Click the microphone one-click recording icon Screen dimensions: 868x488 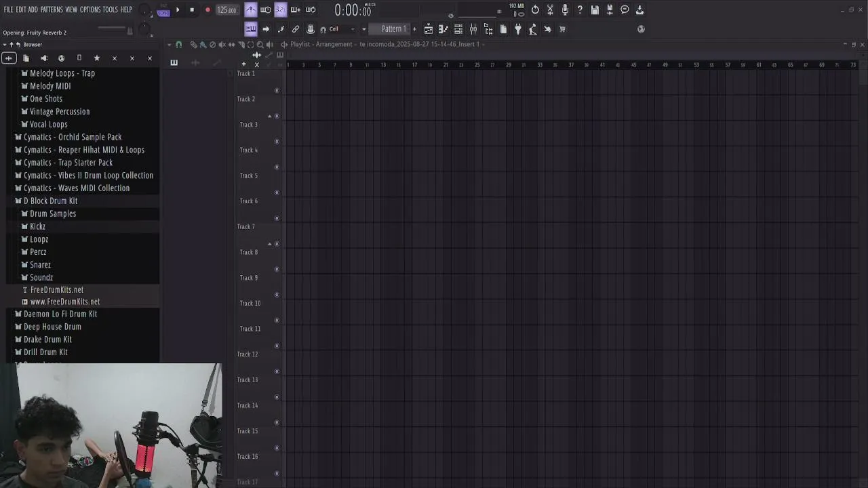pyautogui.click(x=565, y=9)
